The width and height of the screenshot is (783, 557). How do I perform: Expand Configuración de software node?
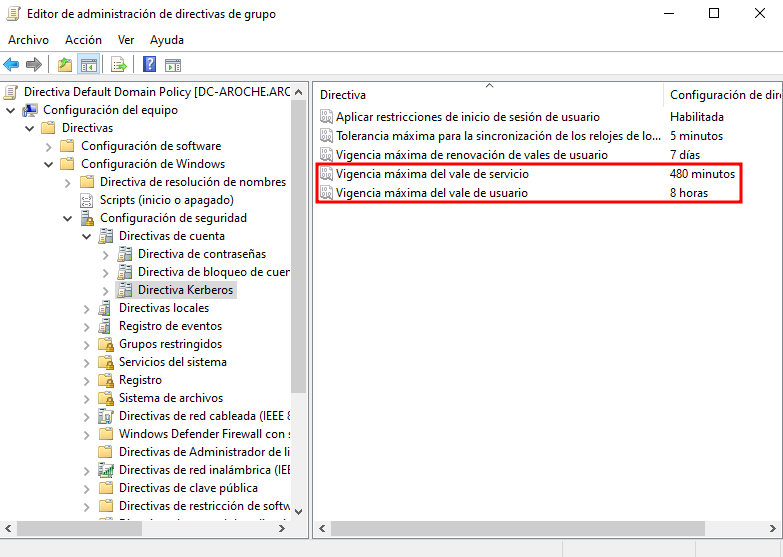[48, 147]
